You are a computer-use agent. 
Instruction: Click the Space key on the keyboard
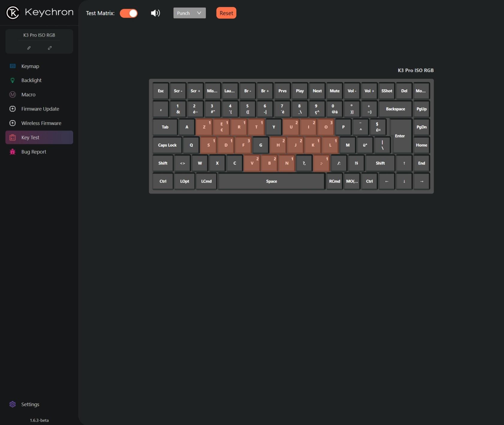271,181
